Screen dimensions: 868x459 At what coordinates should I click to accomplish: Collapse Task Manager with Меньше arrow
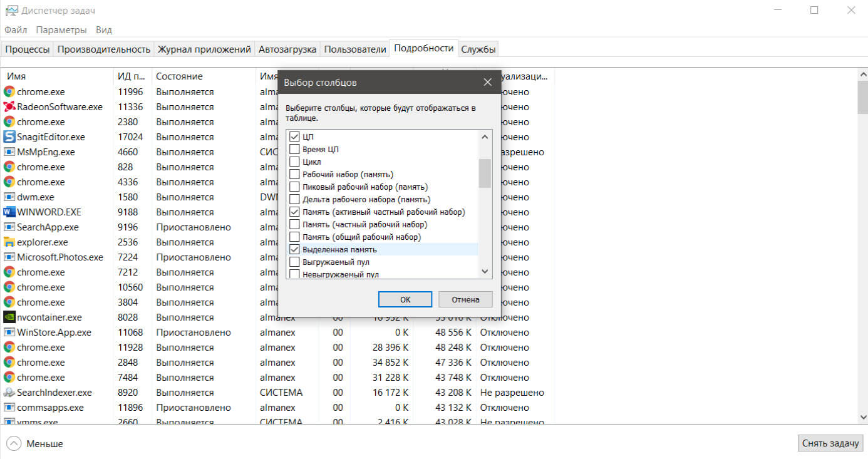(13, 443)
